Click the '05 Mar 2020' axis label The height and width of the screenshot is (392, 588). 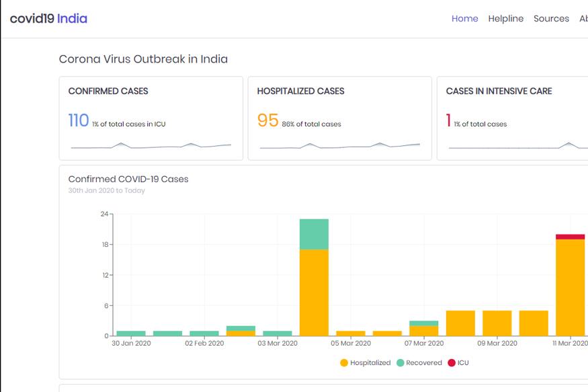coord(351,343)
